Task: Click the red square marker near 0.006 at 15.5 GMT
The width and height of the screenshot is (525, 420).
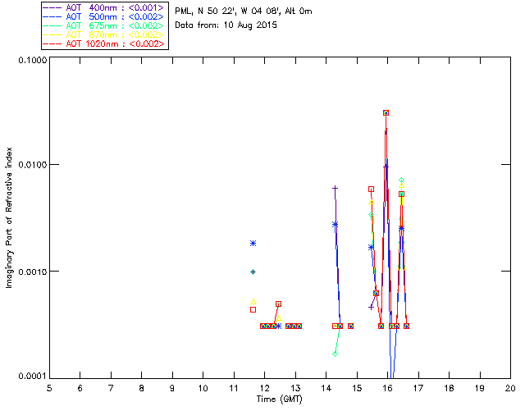Action: [371, 189]
